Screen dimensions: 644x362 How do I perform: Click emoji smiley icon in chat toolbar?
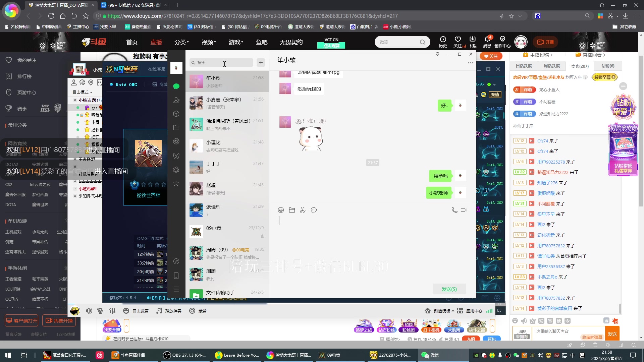[281, 210]
